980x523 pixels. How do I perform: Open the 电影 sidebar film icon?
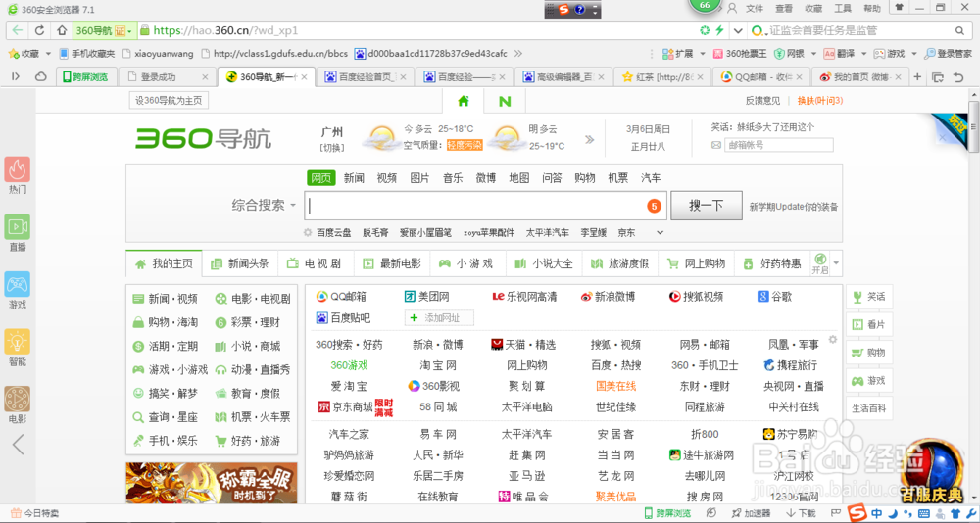pos(18,400)
